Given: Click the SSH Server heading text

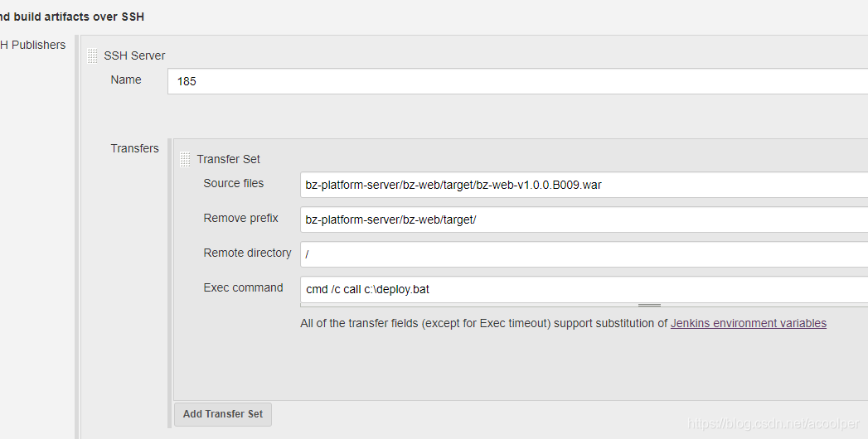Looking at the screenshot, I should (x=134, y=55).
